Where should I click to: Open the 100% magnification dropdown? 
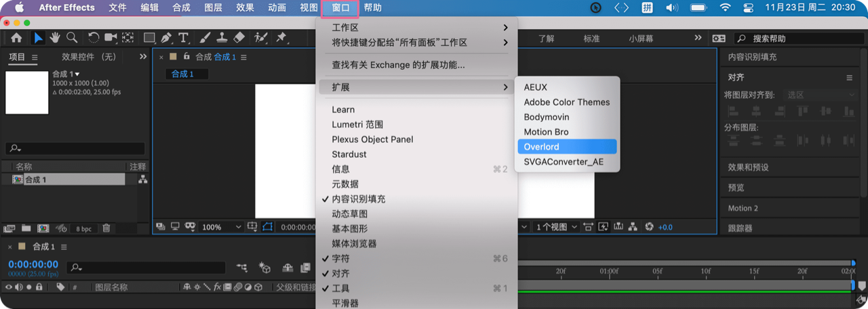tap(221, 227)
